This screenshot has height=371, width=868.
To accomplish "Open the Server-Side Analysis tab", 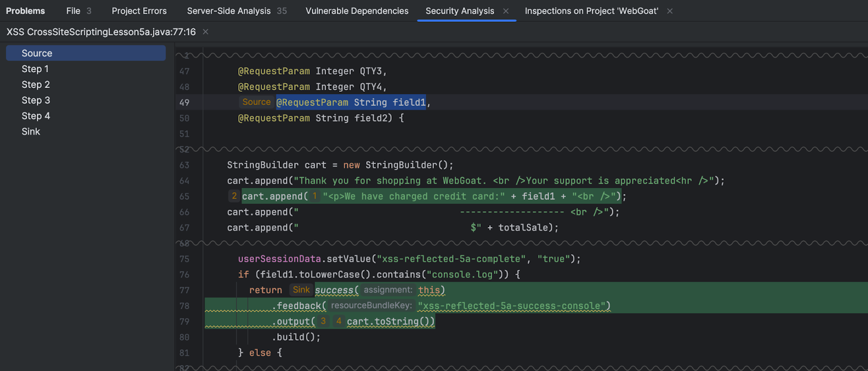I will (237, 11).
